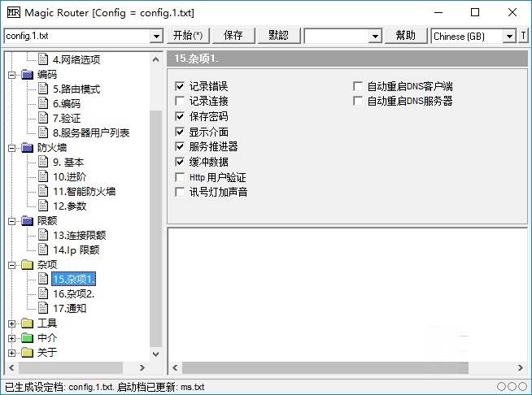Open the empty combo box dropdown arrow
This screenshot has height=395, width=532.
click(375, 36)
